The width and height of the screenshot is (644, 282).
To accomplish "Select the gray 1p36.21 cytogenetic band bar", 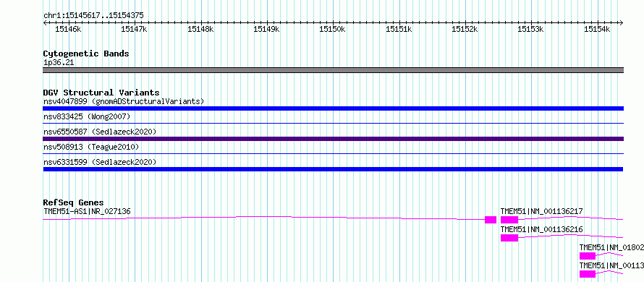I will (334, 70).
